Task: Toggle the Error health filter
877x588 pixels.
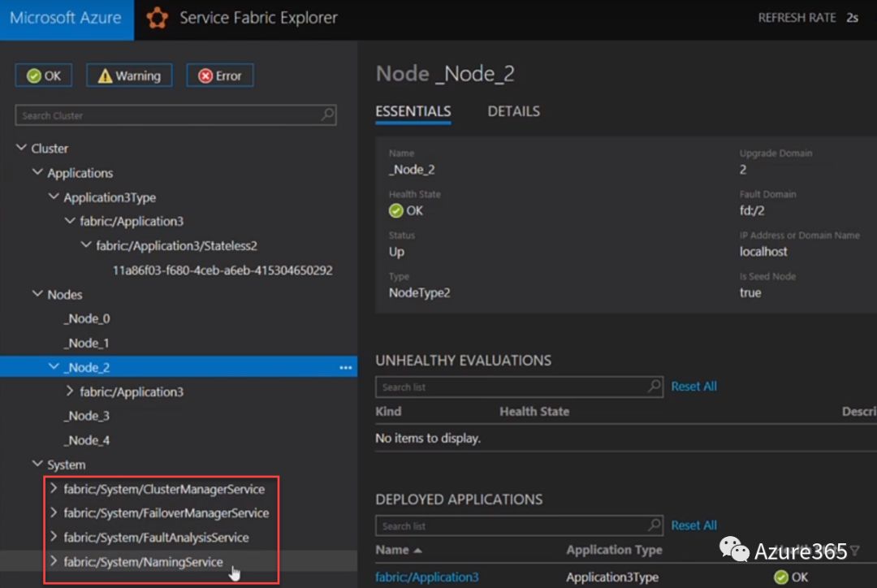Action: tap(220, 76)
